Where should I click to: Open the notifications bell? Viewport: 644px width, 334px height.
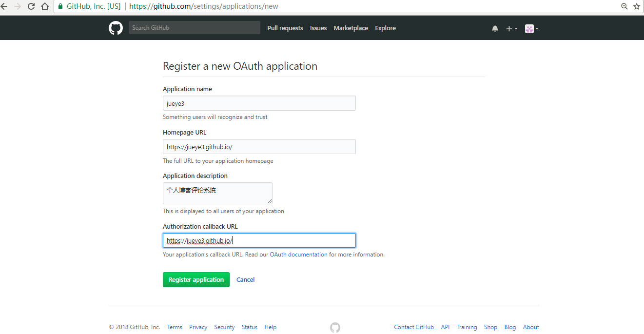pos(495,28)
